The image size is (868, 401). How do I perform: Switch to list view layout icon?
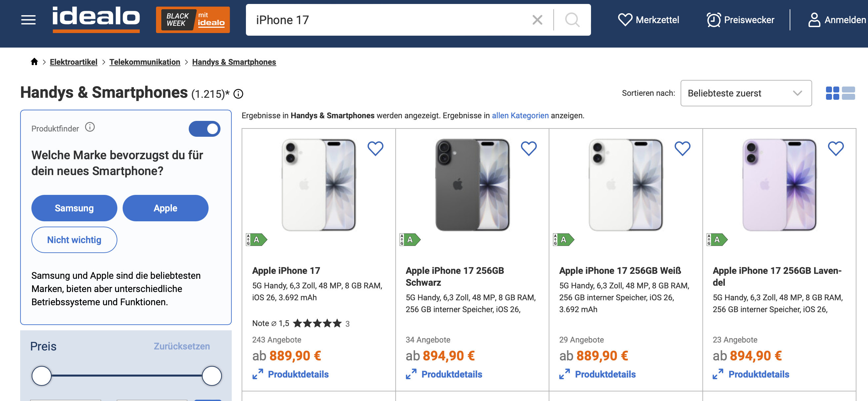[848, 93]
